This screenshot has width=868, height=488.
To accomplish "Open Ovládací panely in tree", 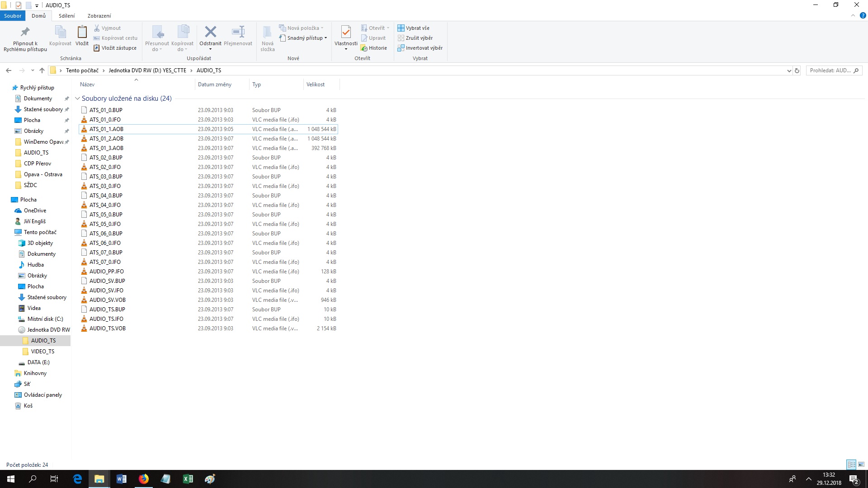I will click(42, 395).
